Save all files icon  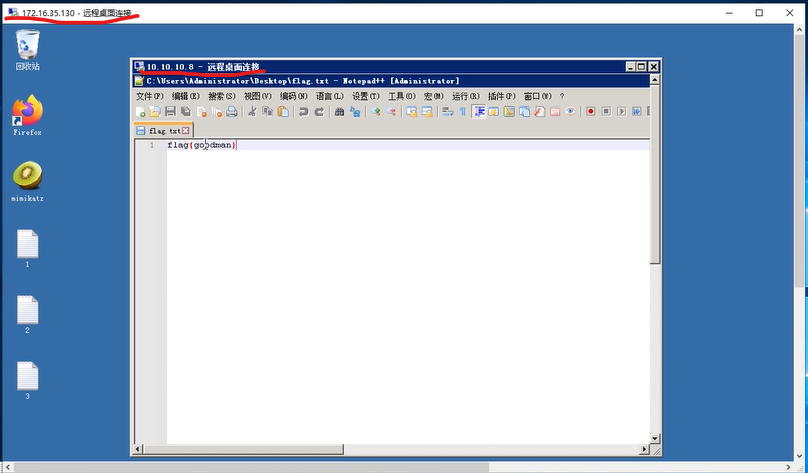coord(186,111)
